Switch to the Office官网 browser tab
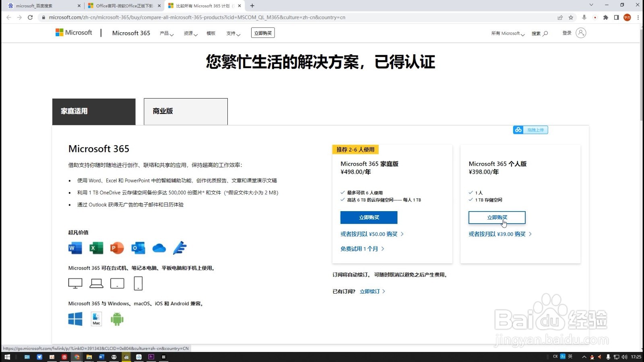Viewport: 644px width, 362px height. [124, 6]
